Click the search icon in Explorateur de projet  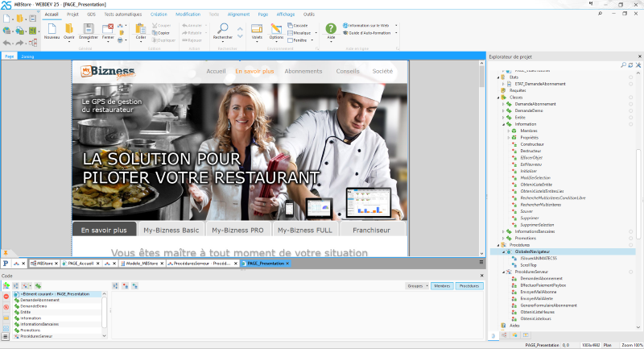tap(623, 65)
